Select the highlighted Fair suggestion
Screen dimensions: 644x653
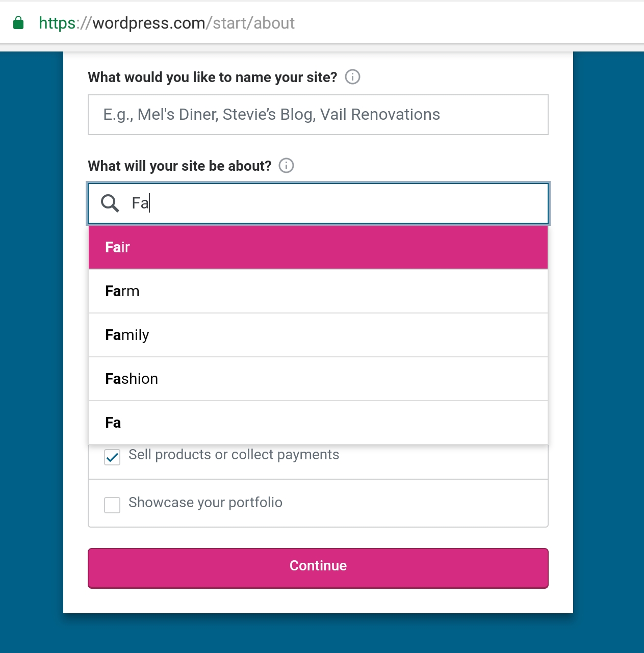click(x=318, y=247)
